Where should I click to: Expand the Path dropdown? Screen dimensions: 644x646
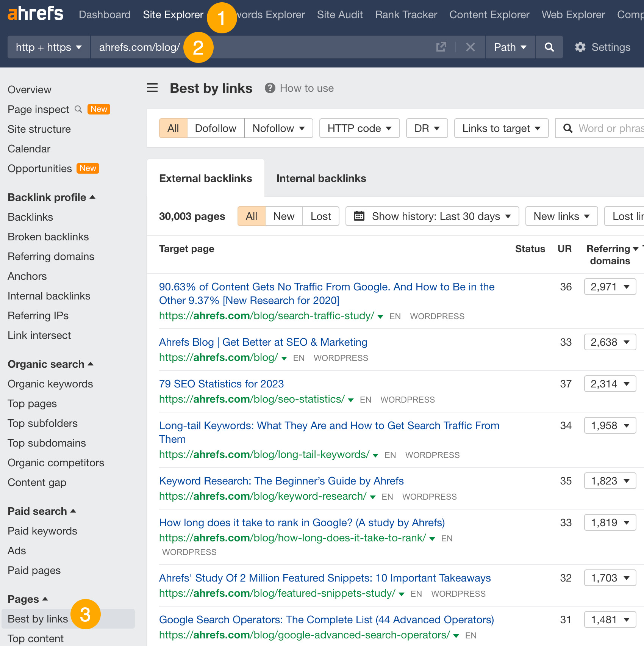pyautogui.click(x=510, y=47)
